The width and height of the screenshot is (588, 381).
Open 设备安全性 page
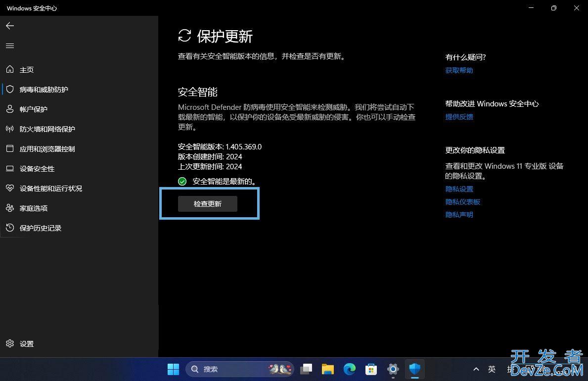point(37,169)
